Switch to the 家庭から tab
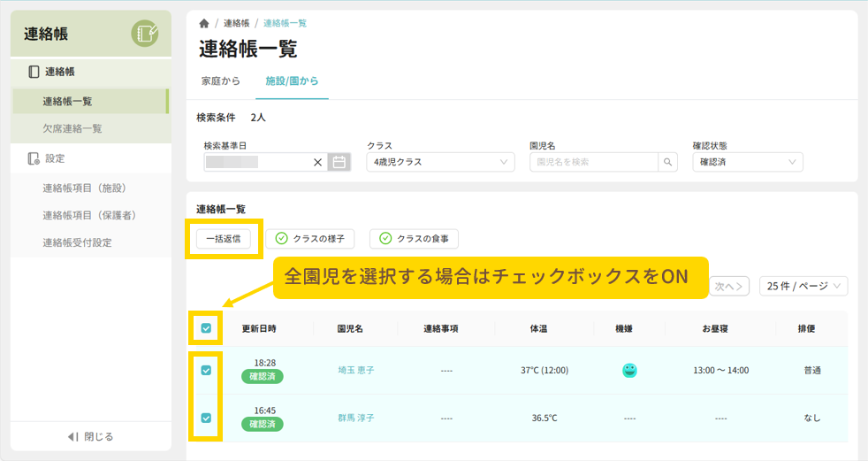This screenshot has width=868, height=461. (221, 81)
